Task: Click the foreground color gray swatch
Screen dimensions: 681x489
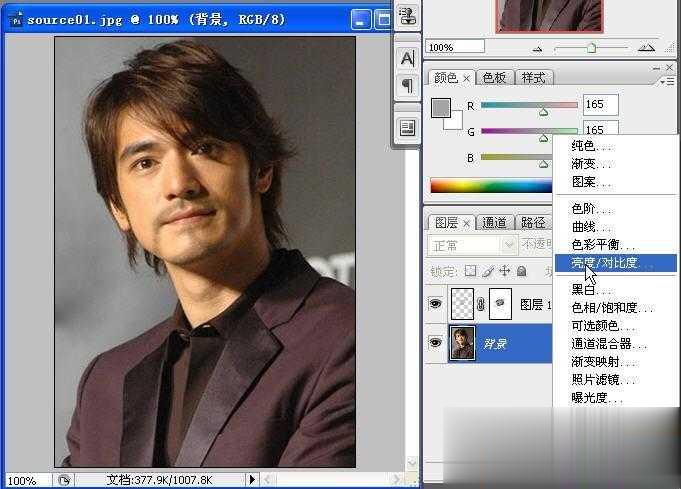Action: click(440, 107)
